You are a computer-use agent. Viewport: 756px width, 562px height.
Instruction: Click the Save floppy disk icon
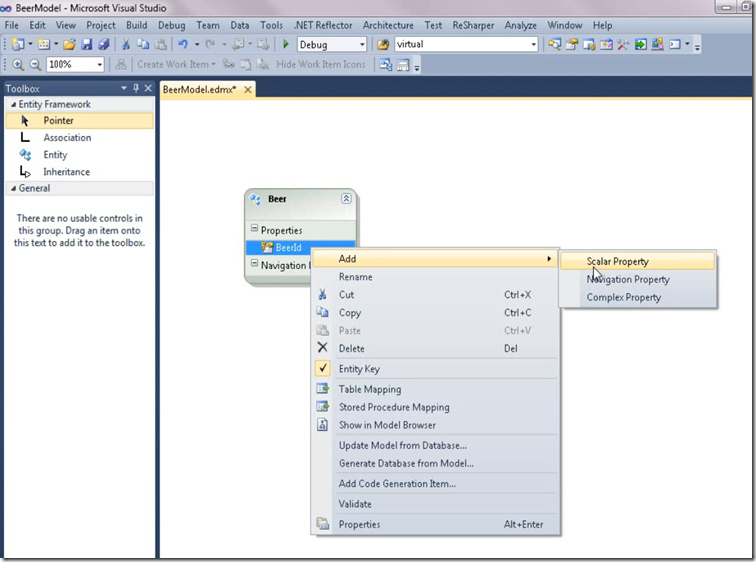coord(87,44)
